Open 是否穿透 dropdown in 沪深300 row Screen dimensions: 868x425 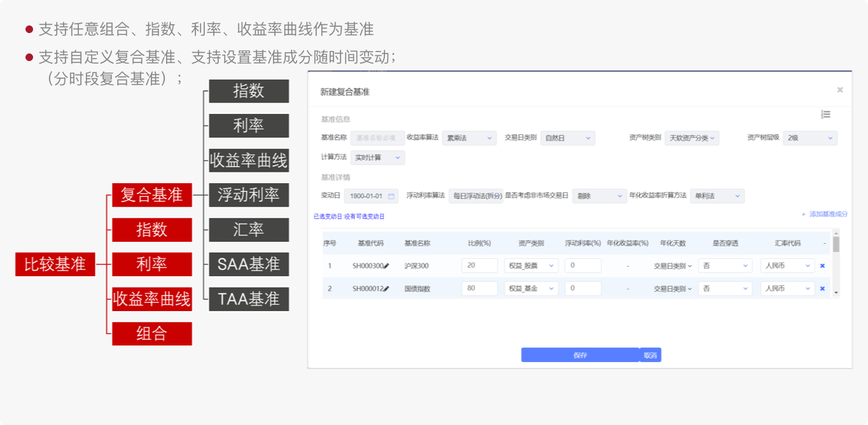coord(724,265)
